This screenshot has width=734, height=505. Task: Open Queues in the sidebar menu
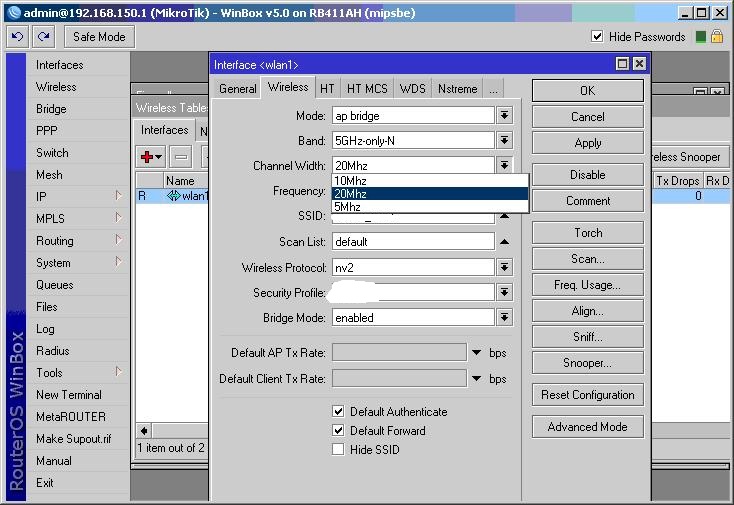tap(54, 285)
